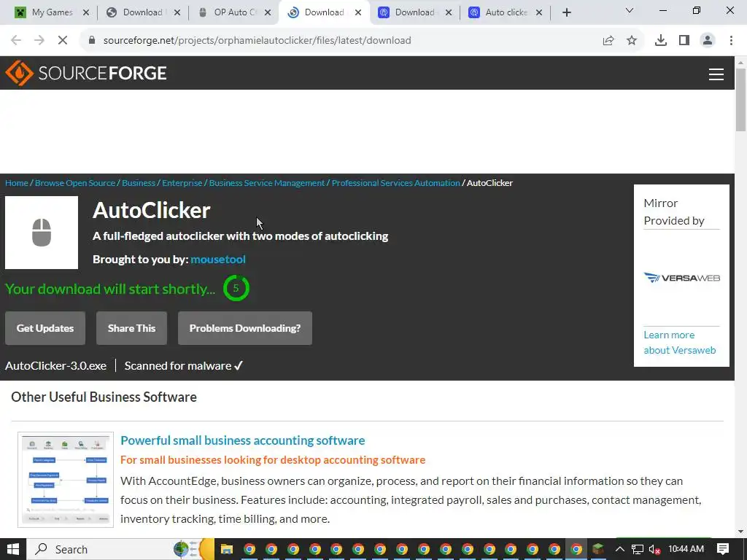
Task: Open Browse Open Source breadcrumb
Action: (x=75, y=183)
